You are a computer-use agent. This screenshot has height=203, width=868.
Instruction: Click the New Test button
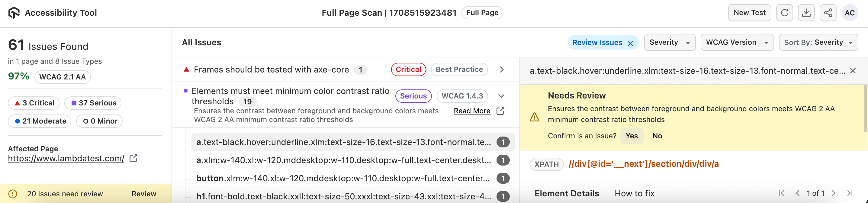pyautogui.click(x=749, y=13)
